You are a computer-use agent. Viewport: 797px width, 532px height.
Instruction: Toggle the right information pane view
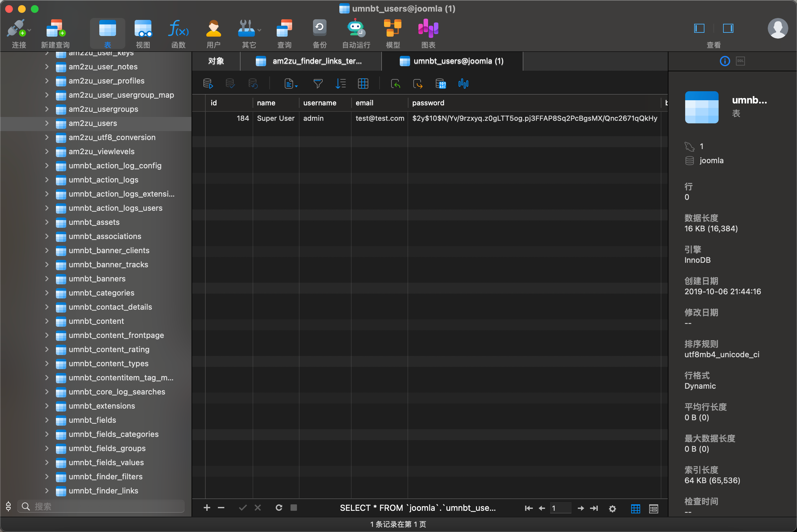[x=728, y=28]
